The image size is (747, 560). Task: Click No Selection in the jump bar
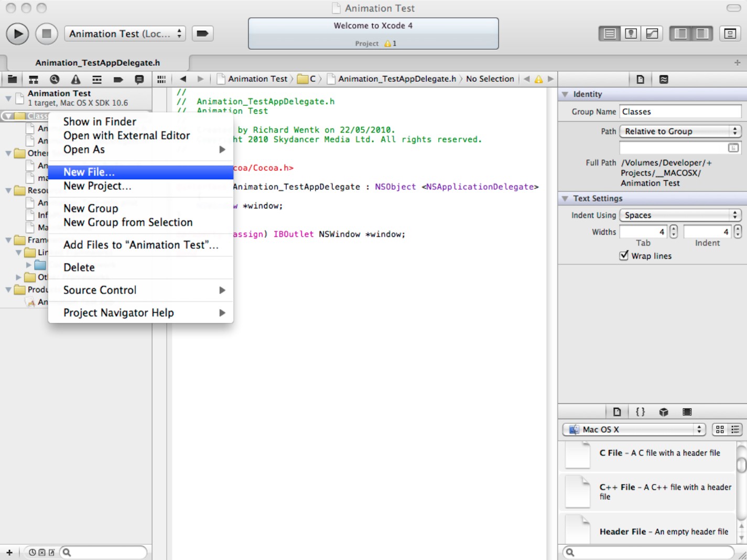490,79
